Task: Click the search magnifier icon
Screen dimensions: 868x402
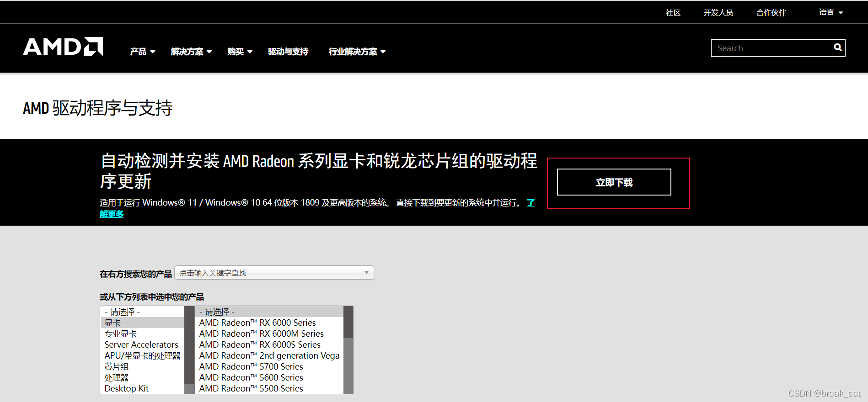Action: (837, 48)
